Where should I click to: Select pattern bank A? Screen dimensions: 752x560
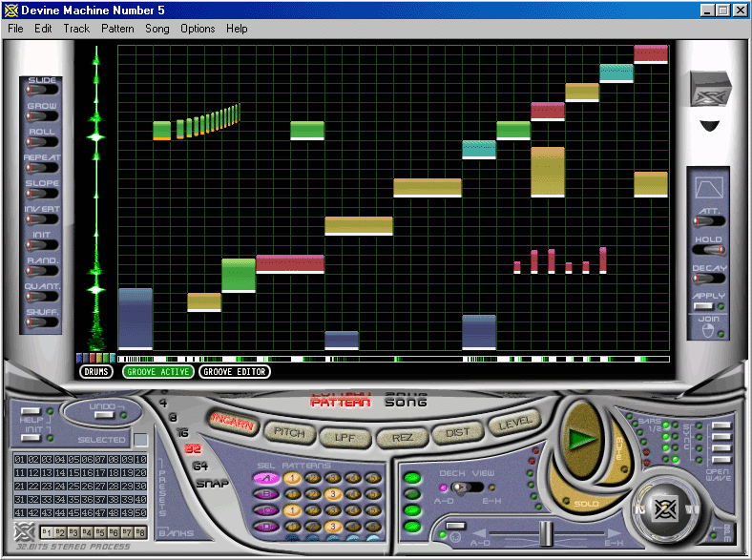pos(266,478)
